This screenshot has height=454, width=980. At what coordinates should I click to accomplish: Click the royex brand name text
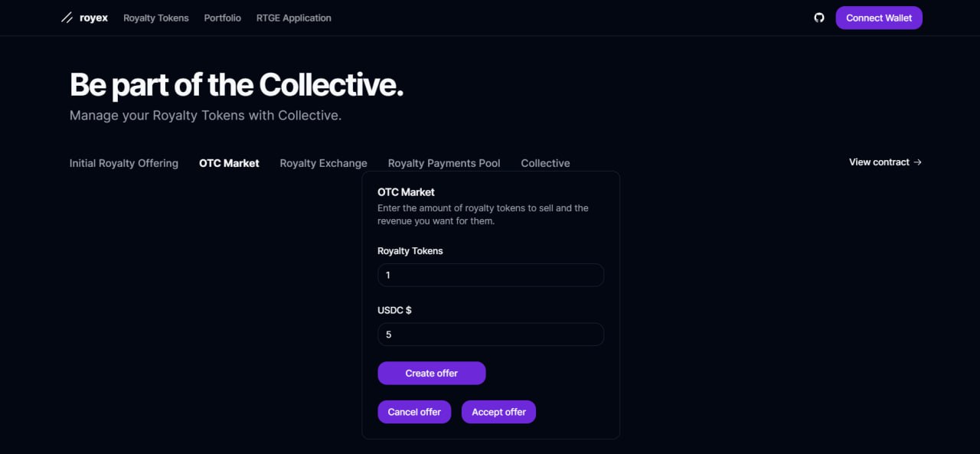coord(93,18)
